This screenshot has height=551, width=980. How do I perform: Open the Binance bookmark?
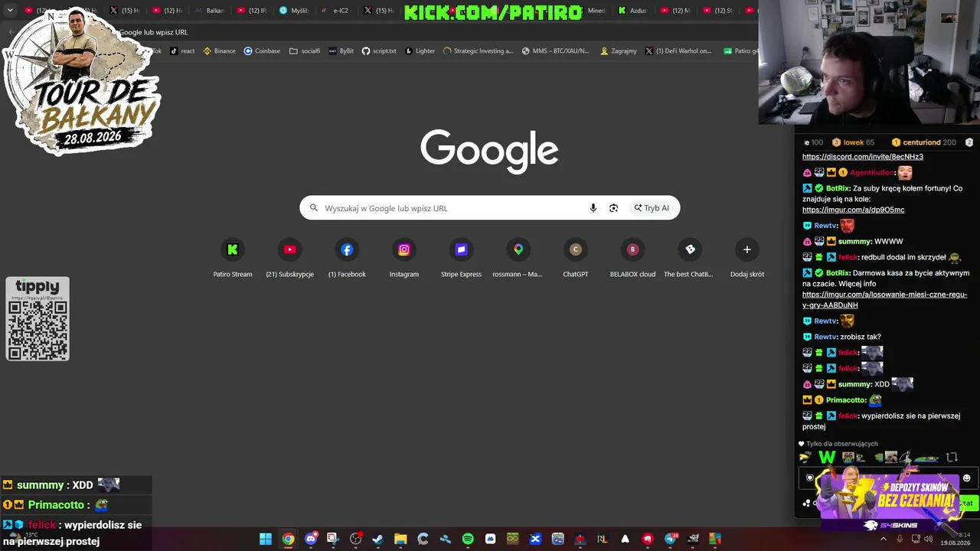pyautogui.click(x=219, y=51)
